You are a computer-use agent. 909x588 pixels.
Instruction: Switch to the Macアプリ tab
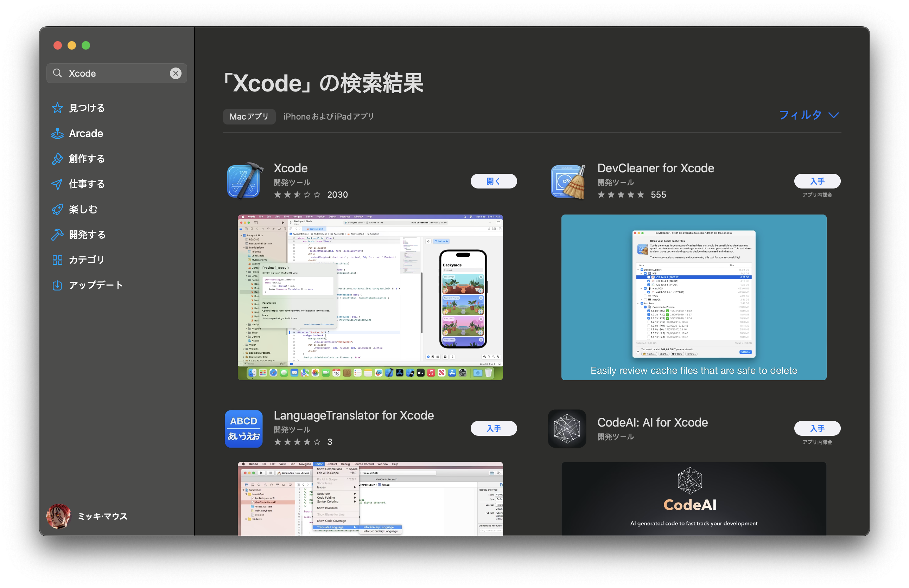point(249,116)
